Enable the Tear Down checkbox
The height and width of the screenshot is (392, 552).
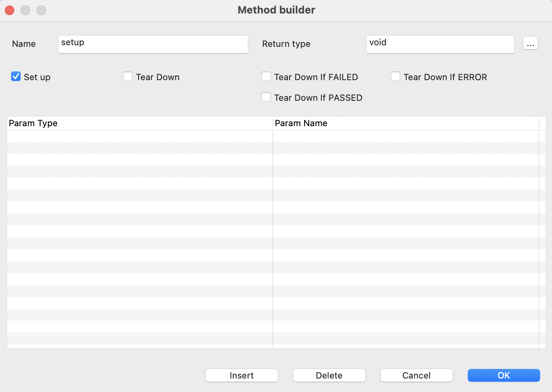tap(127, 76)
